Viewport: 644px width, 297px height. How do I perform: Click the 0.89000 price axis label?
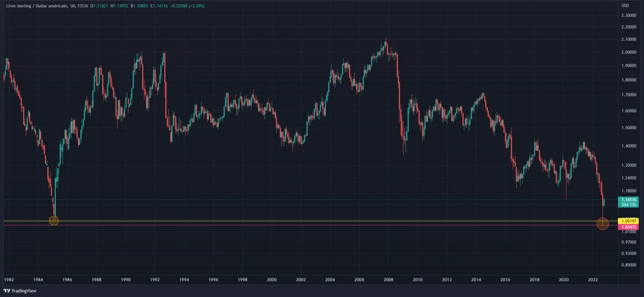pyautogui.click(x=629, y=265)
